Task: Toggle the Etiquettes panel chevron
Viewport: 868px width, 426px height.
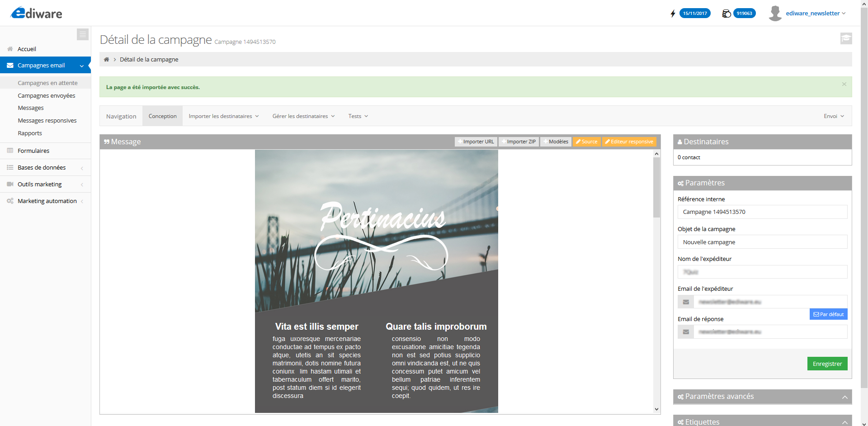Action: click(844, 422)
